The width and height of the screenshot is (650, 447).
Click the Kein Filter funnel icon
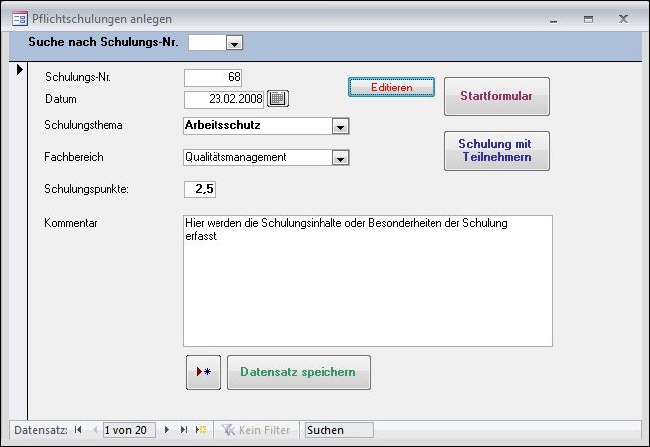coord(228,430)
